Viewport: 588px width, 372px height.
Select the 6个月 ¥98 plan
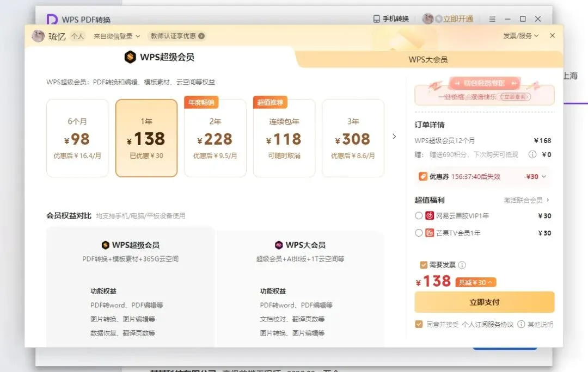(x=77, y=138)
